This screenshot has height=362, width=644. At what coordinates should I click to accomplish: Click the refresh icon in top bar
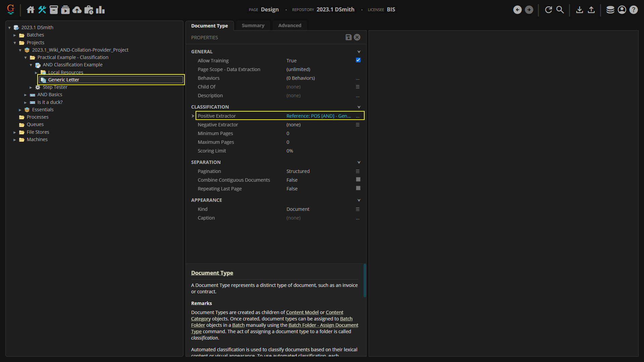tap(548, 10)
